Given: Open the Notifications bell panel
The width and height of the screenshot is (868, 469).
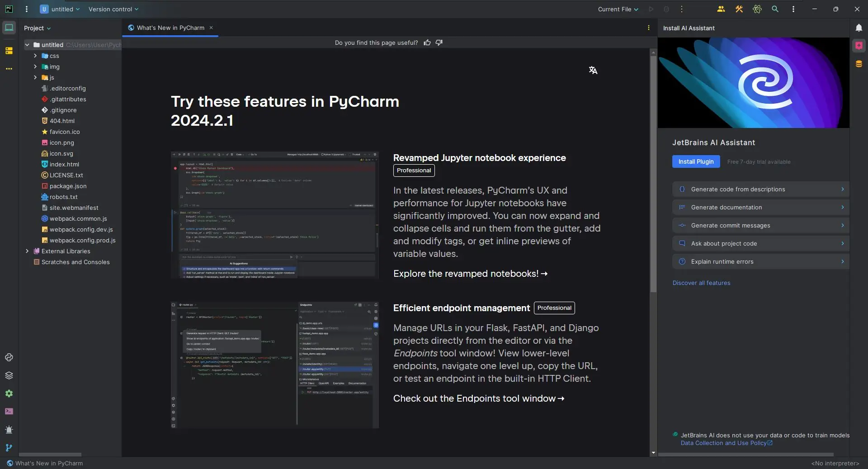Looking at the screenshot, I should point(859,28).
